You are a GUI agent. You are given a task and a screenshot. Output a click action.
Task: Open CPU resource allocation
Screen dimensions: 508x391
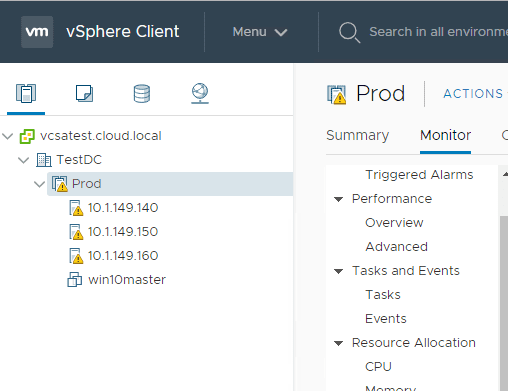378,367
